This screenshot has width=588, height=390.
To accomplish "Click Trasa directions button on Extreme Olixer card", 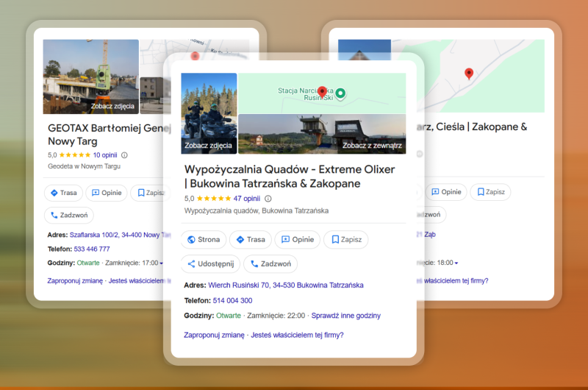I will [251, 239].
